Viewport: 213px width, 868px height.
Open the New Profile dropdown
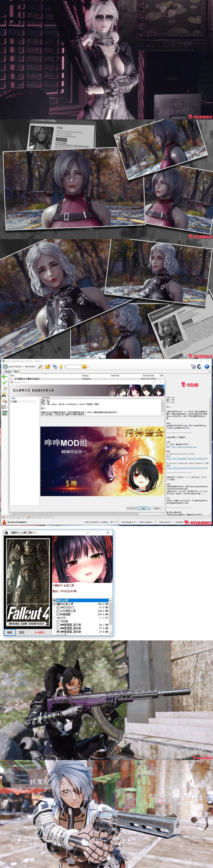pyautogui.click(x=30, y=367)
